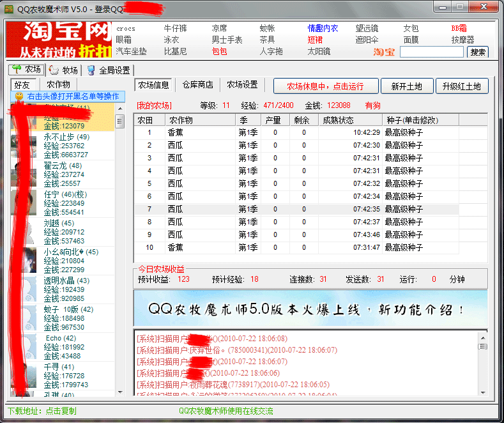This screenshot has width=504, height=423.
Task: Click the 短裙 ad link
Action: (315, 40)
